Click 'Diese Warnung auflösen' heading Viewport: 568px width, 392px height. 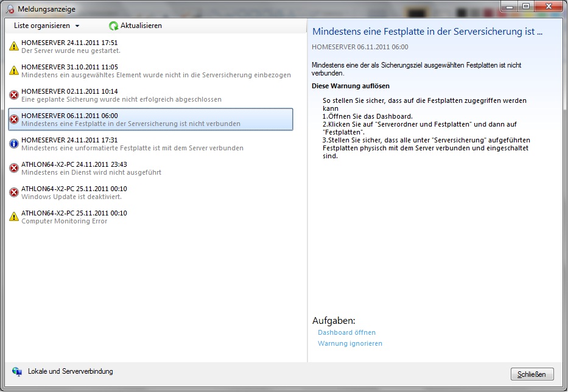point(350,86)
